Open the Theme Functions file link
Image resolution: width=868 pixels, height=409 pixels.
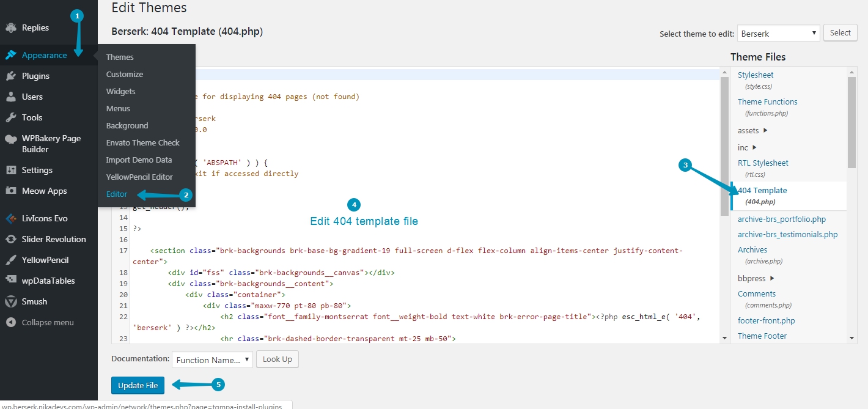767,102
